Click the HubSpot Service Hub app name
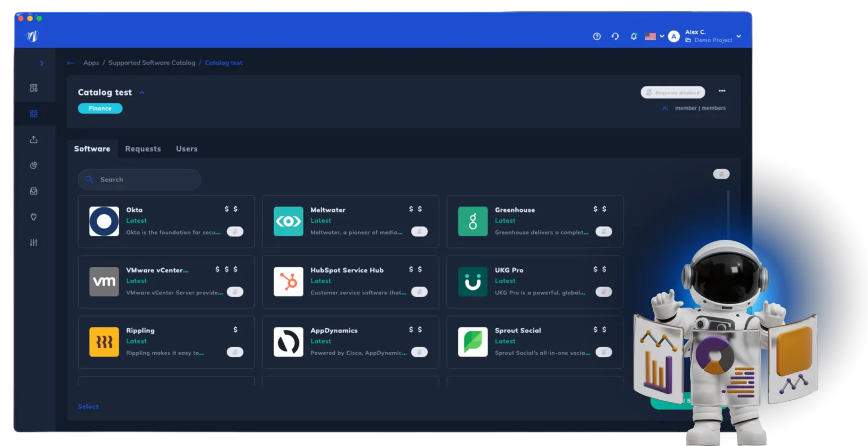Image resolution: width=868 pixels, height=446 pixels. point(347,270)
